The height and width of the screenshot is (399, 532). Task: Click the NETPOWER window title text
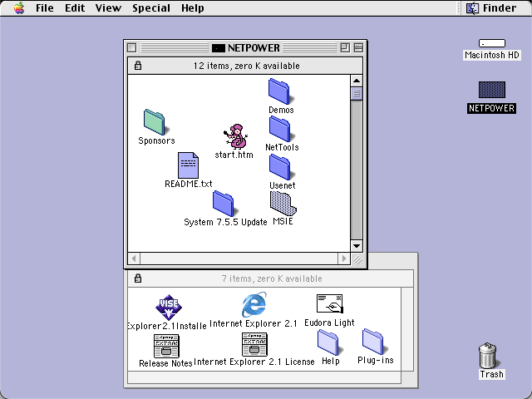click(254, 48)
